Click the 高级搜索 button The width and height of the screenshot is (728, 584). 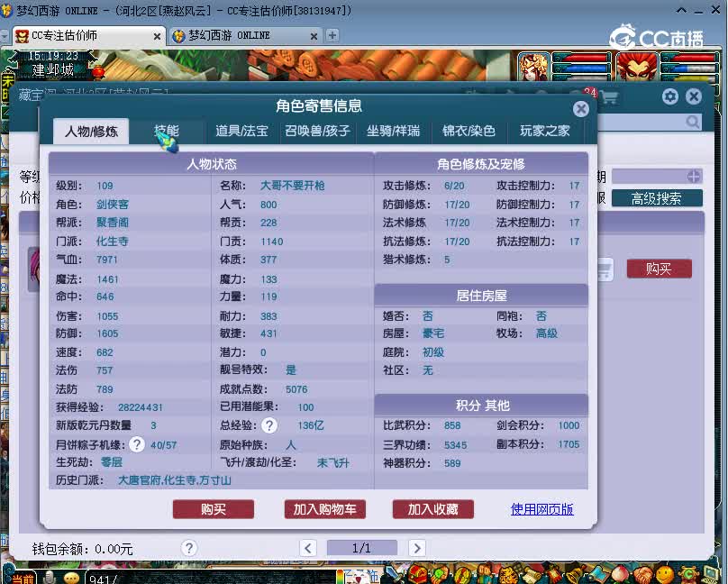point(657,198)
